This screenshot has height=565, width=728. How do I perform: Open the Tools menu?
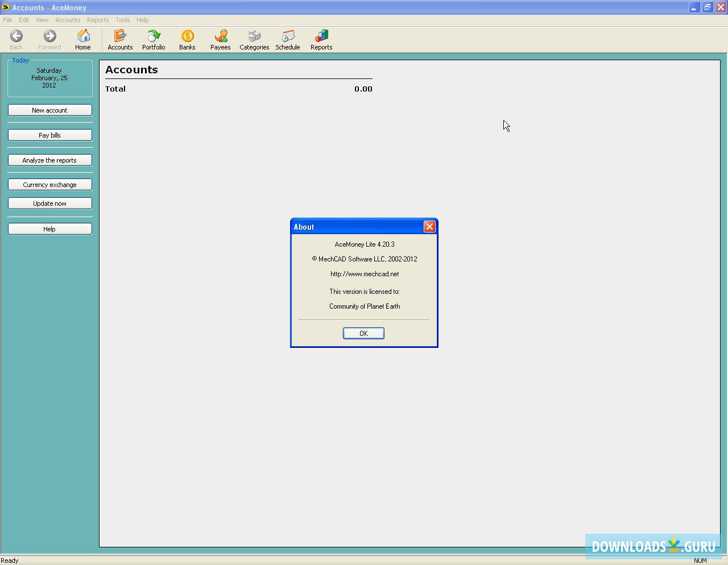[123, 20]
